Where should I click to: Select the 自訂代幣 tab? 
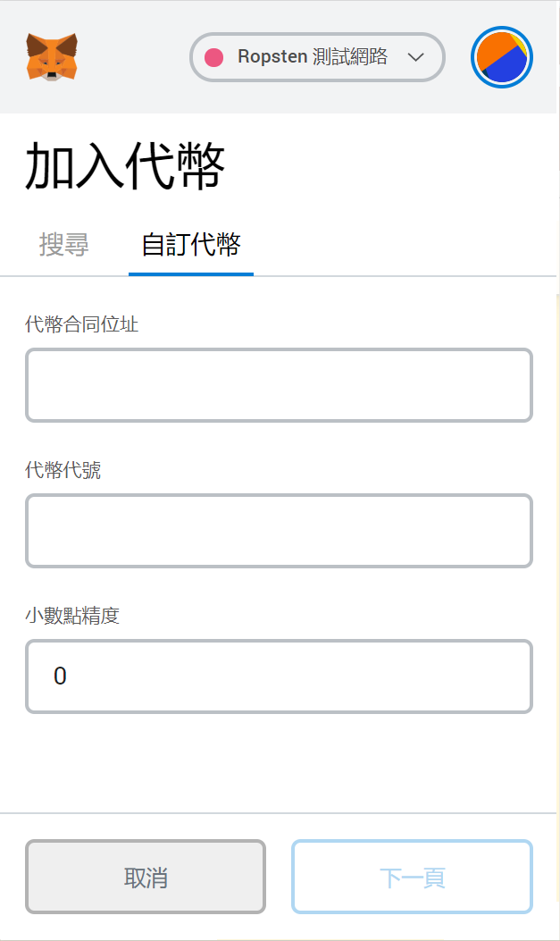(x=190, y=242)
